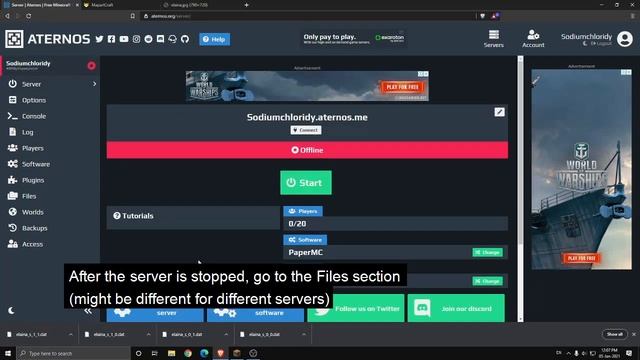Click the Connect button under server address
Screen dimensions: 640x360
(306, 130)
